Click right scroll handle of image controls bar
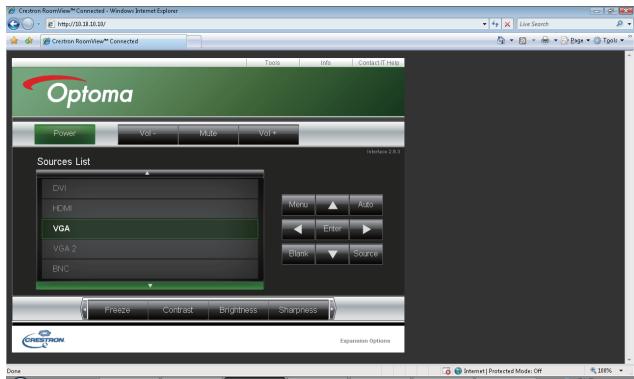This screenshot has width=634, height=379. tap(332, 309)
